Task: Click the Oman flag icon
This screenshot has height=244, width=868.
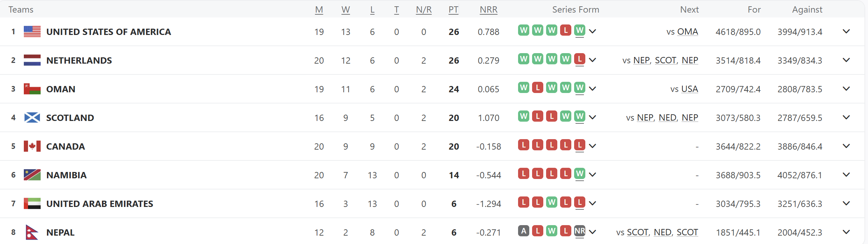Action: pos(32,89)
